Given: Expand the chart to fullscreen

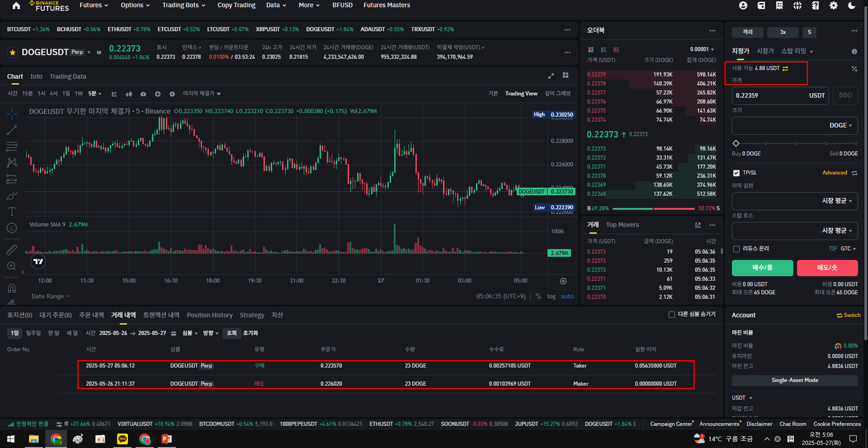Looking at the screenshot, I should (551, 76).
